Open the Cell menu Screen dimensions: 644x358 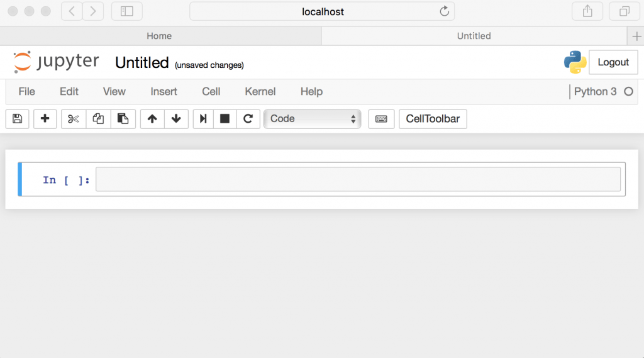211,92
